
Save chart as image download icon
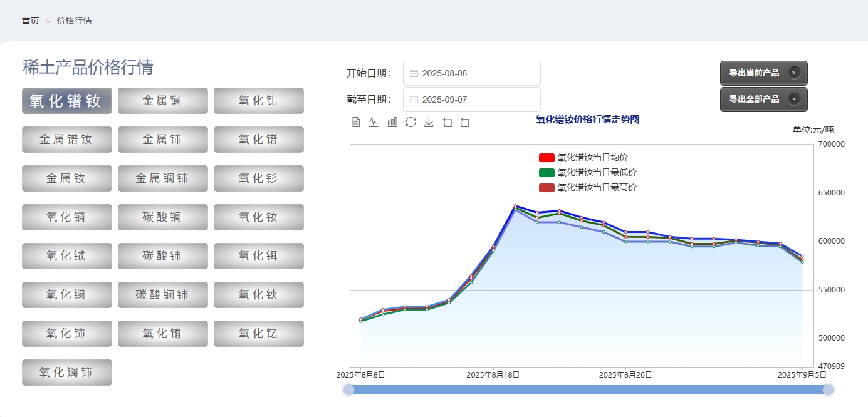[429, 122]
